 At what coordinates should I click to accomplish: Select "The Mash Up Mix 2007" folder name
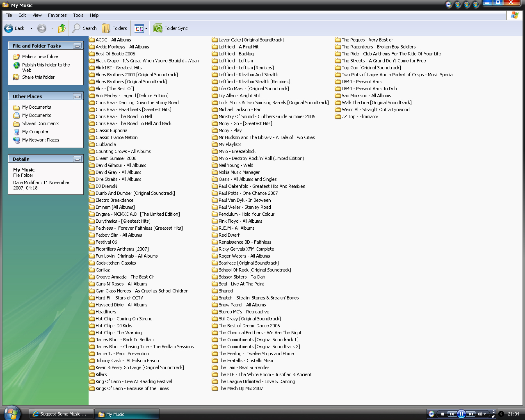coord(241,388)
